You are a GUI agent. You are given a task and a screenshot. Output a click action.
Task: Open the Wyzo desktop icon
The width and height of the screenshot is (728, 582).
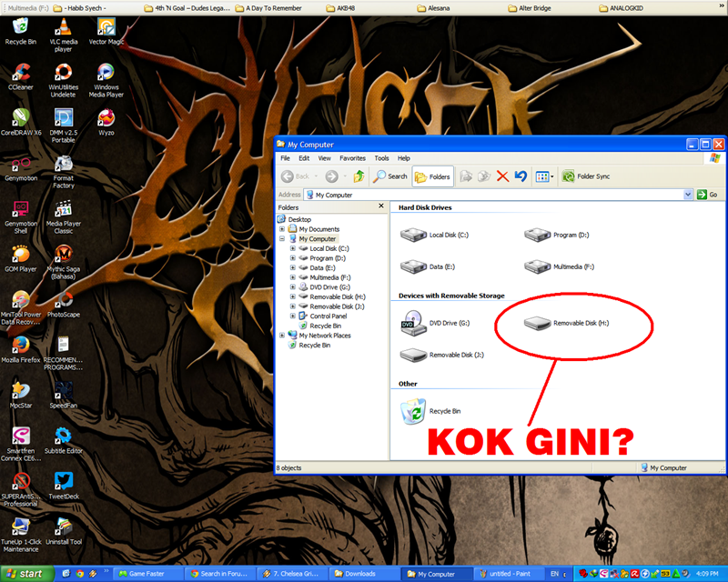[x=106, y=122]
